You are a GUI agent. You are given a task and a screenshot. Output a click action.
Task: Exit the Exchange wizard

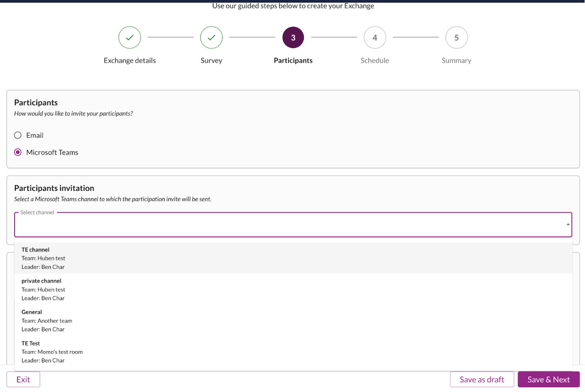click(x=23, y=379)
